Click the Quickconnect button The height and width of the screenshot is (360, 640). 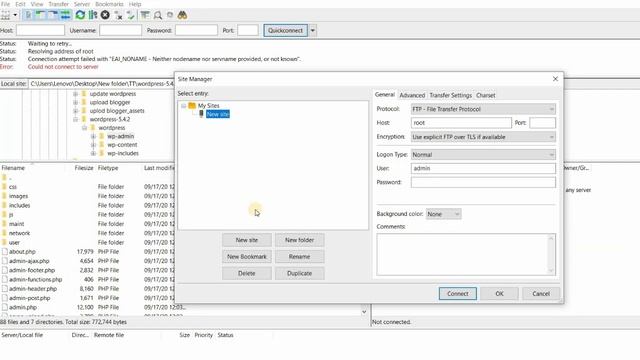point(285,31)
